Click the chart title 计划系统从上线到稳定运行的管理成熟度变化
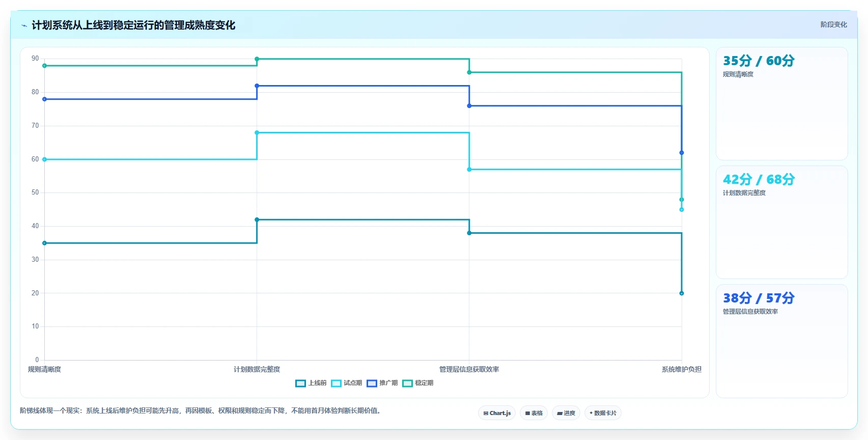Viewport: 868px width, 440px height. pos(133,25)
